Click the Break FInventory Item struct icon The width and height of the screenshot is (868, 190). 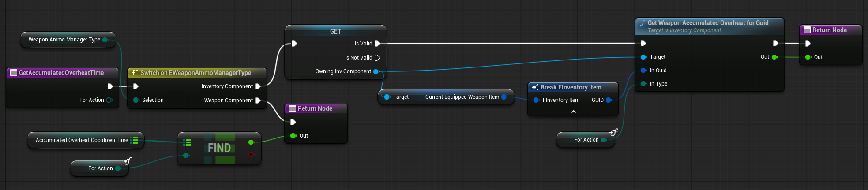[x=535, y=87]
